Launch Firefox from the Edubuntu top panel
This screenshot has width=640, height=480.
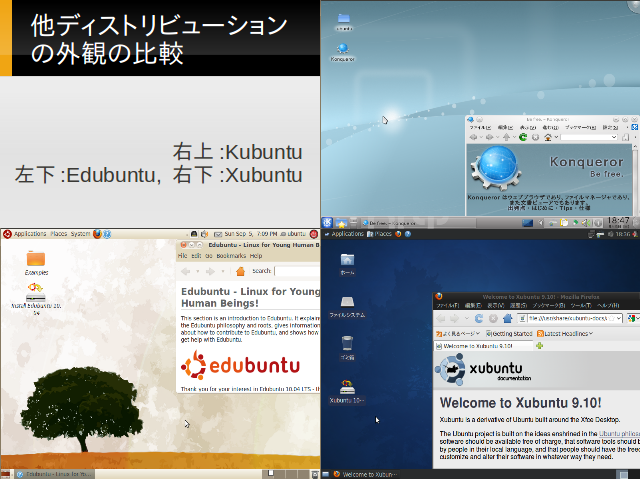pyautogui.click(x=97, y=234)
